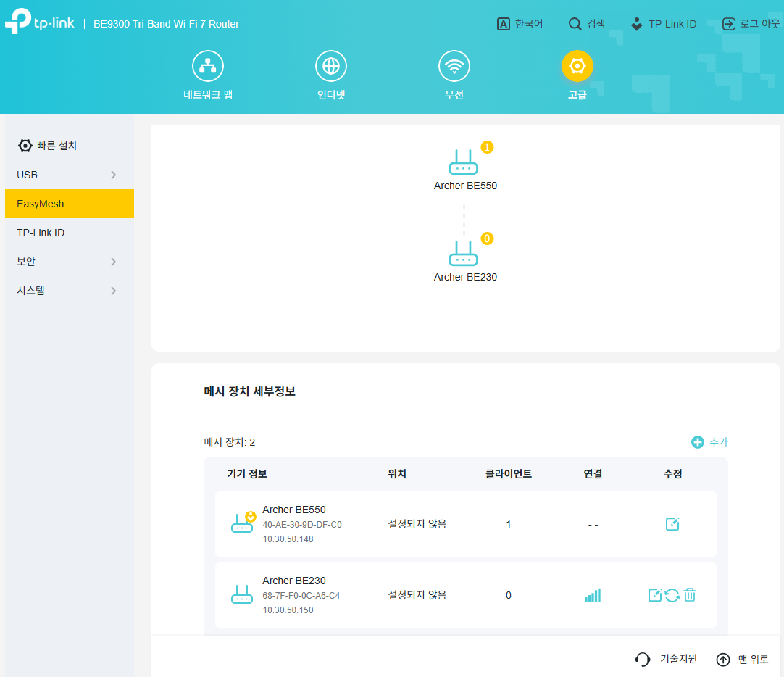Click Archer BE230 label in topology
This screenshot has width=784, height=677.
(x=465, y=277)
